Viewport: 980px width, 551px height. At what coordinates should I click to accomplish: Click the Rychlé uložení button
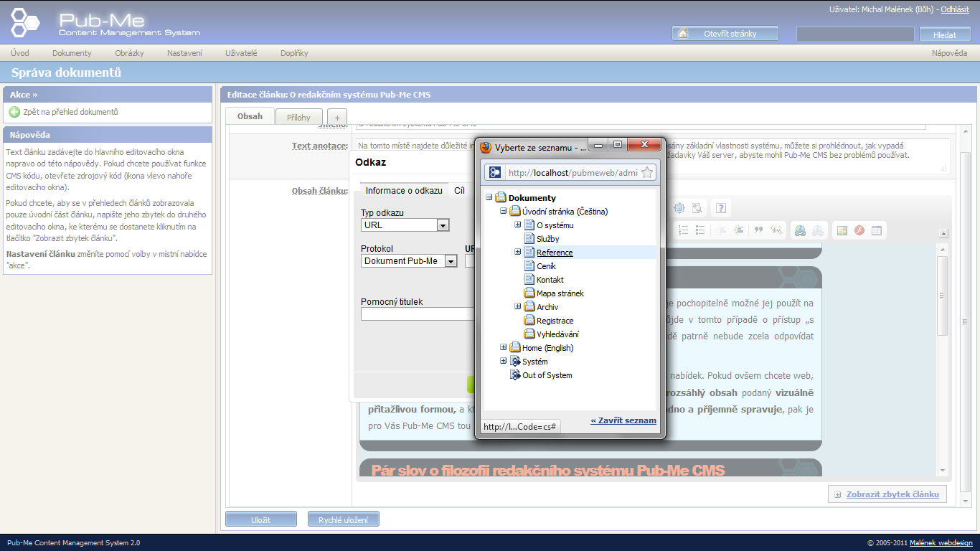[x=344, y=519]
